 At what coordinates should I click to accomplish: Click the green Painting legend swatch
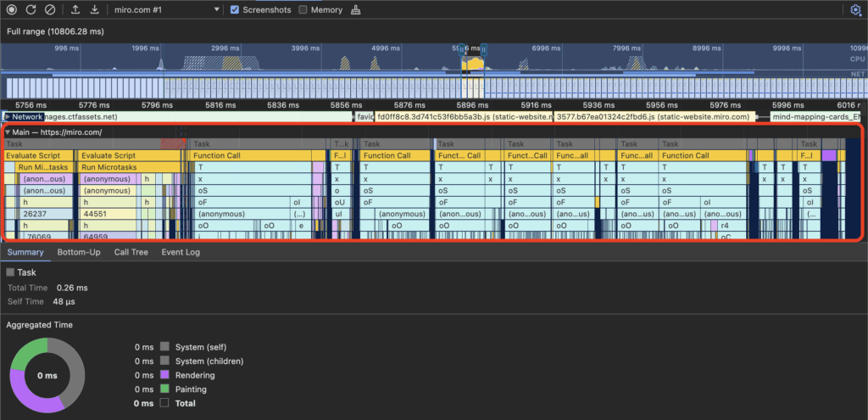164,389
